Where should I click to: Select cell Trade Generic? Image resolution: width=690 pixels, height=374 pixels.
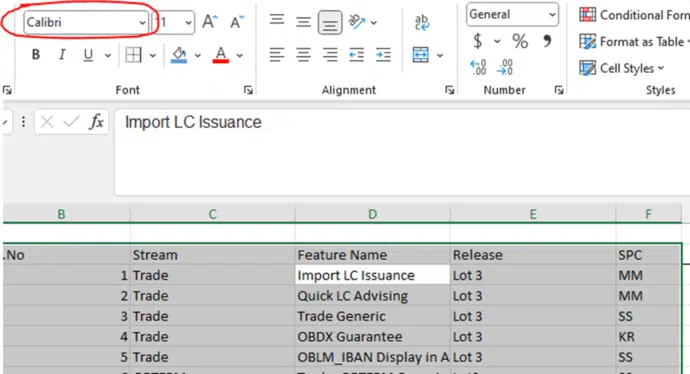click(x=372, y=316)
